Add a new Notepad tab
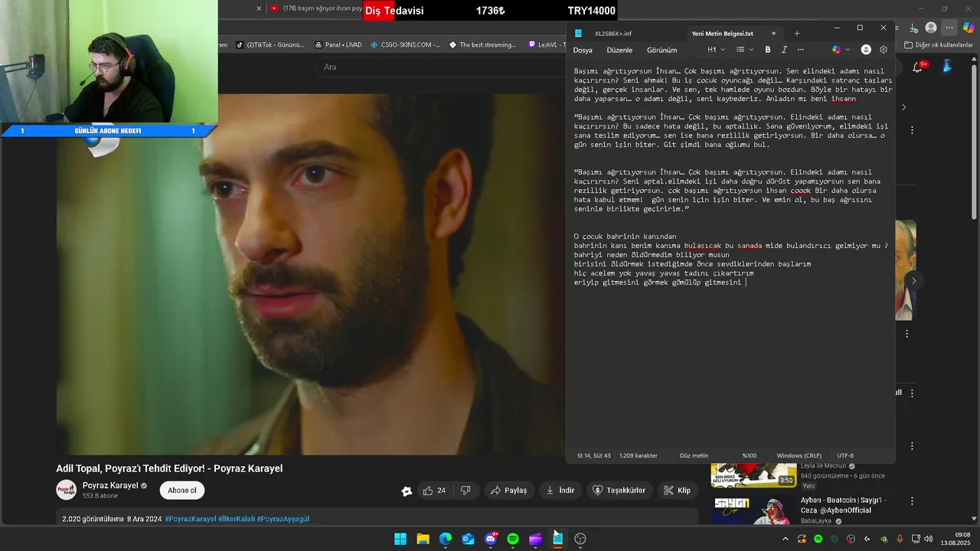 [x=796, y=34]
